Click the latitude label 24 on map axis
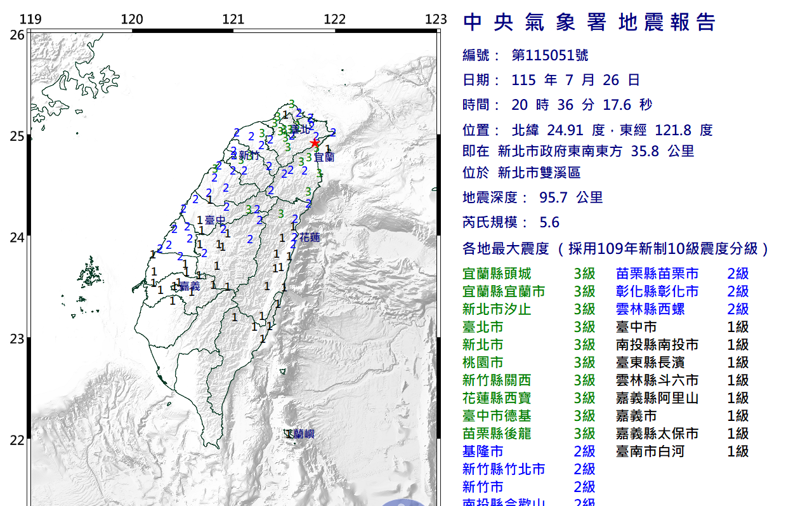Screen dimensions: 812x506 coord(17,237)
